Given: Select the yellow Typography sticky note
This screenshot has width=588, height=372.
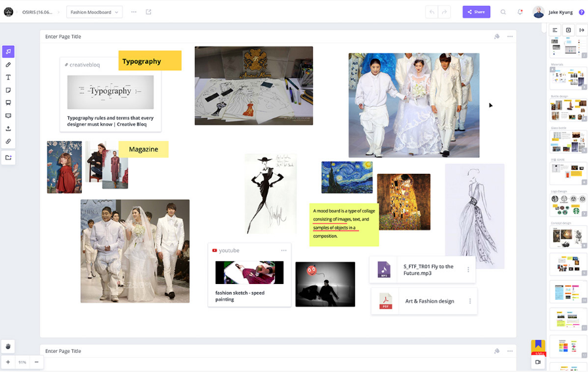Looking at the screenshot, I should (150, 61).
